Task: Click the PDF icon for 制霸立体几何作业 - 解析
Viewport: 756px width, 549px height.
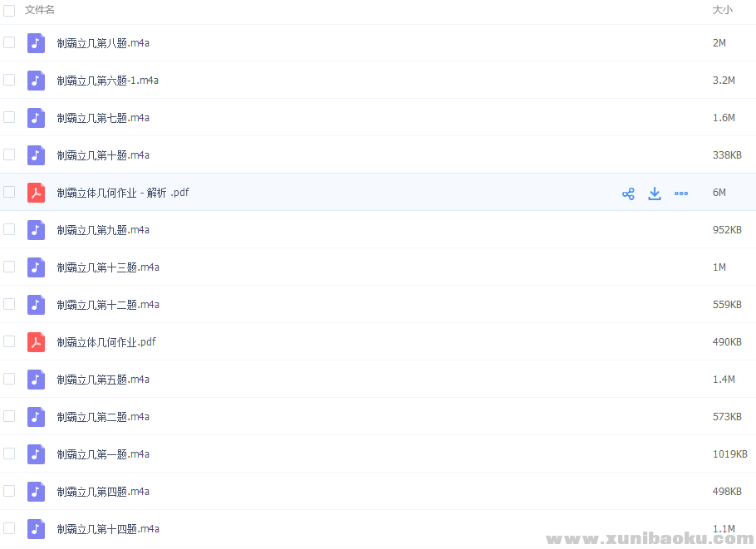Action: (36, 193)
